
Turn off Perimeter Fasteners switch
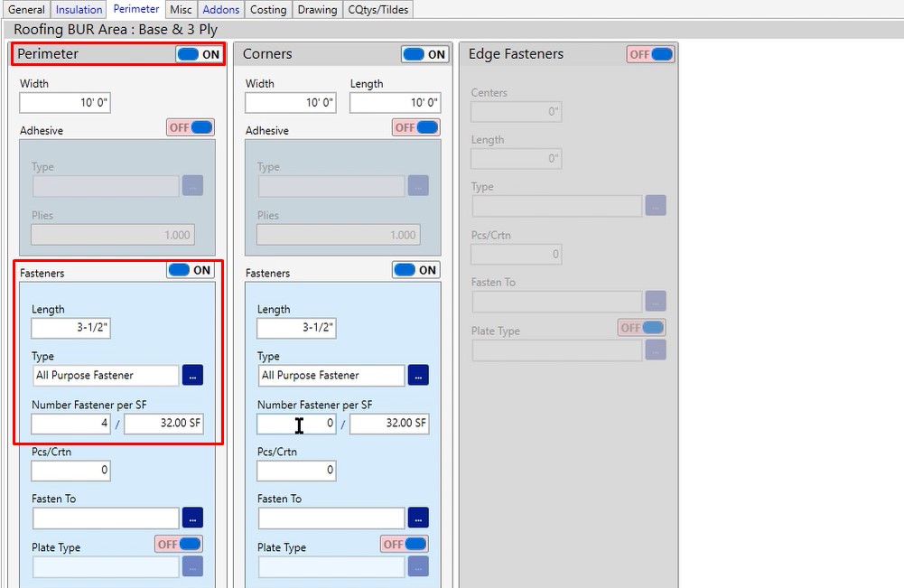pos(190,270)
